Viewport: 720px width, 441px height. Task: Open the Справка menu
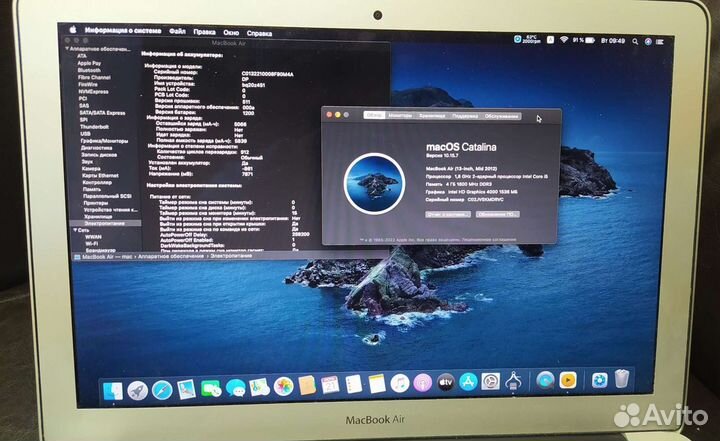(x=259, y=33)
